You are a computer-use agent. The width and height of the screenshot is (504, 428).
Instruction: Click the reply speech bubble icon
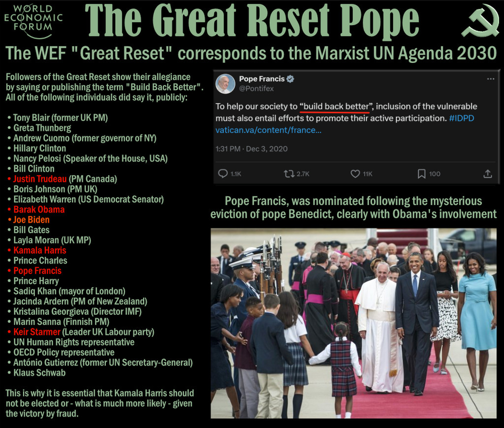click(223, 174)
